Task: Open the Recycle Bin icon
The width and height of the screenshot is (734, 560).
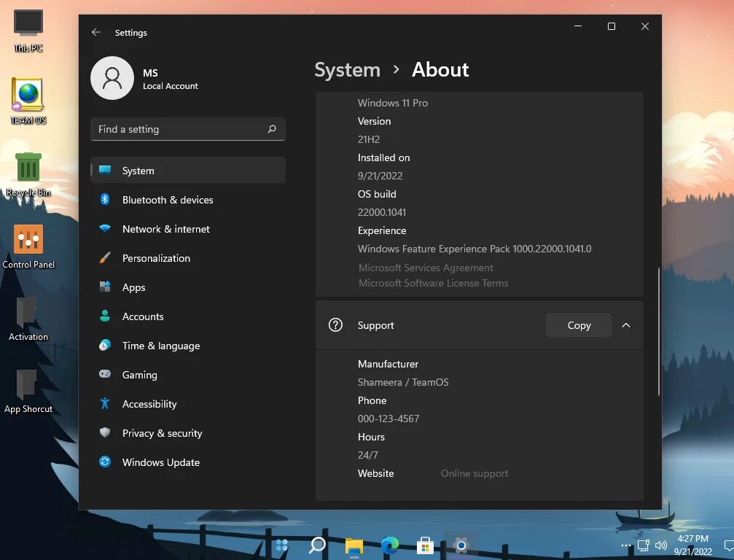Action: click(x=28, y=174)
